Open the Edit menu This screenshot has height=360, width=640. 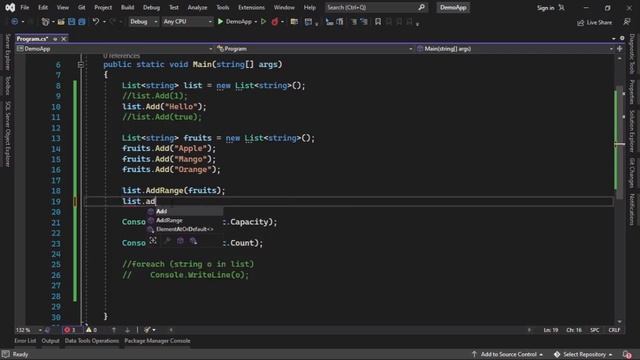coord(43,7)
